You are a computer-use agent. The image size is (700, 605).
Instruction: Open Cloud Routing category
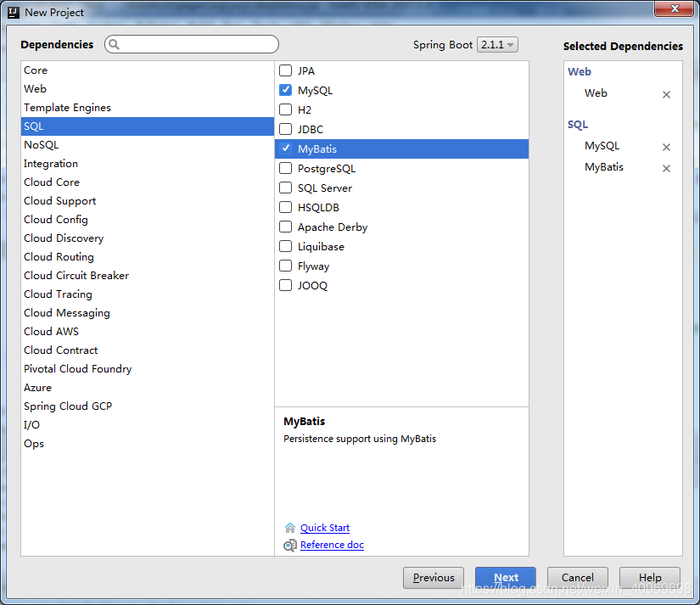point(148,257)
